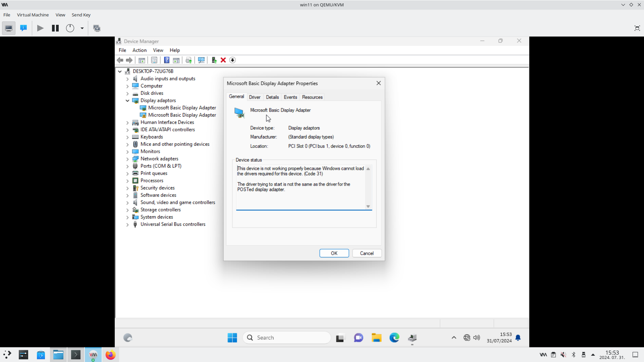Click the Manage VM snapshots icon

coord(97,28)
